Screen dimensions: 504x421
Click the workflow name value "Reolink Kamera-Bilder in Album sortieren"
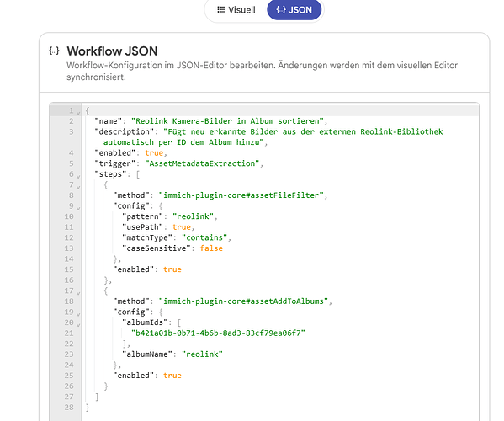click(x=227, y=121)
